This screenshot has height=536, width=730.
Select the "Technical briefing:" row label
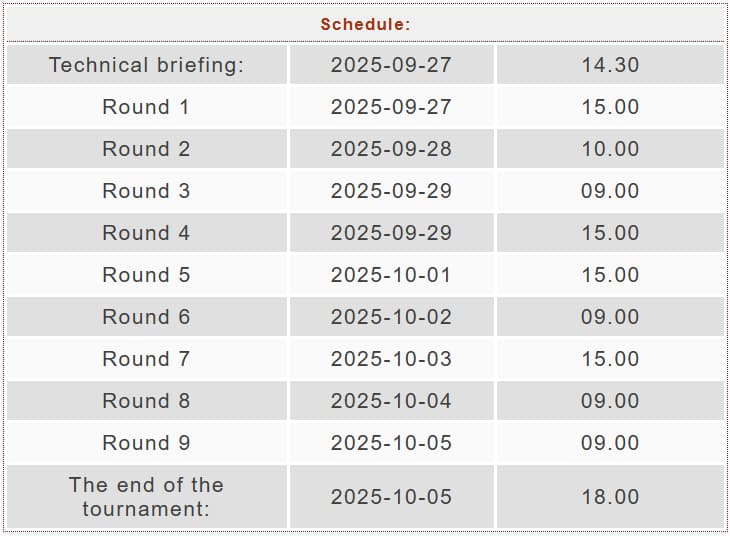pos(147,65)
